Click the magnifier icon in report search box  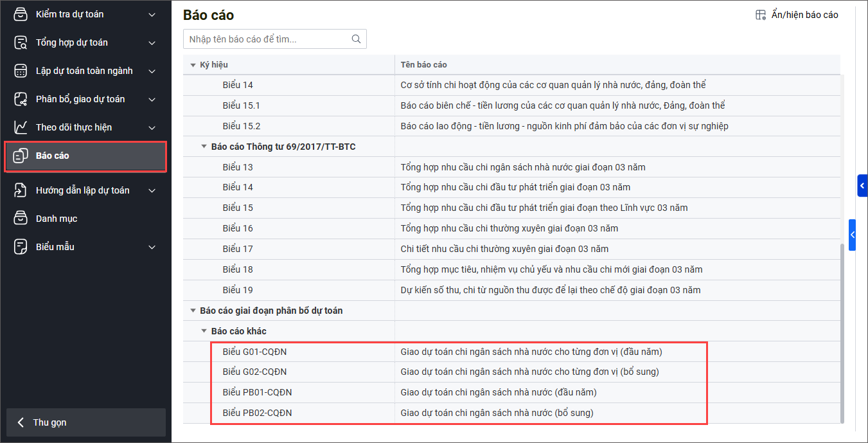point(356,39)
